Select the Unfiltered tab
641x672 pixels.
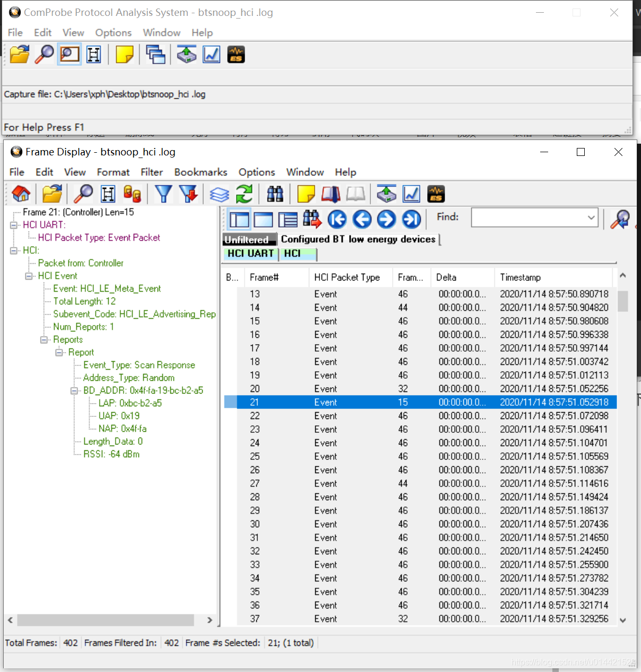coord(249,240)
